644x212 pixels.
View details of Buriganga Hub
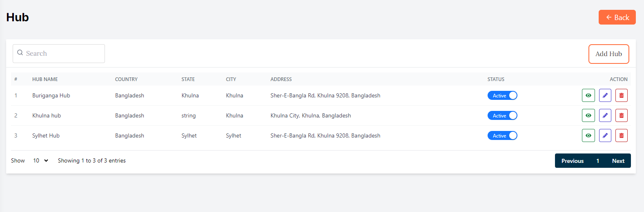tap(588, 95)
